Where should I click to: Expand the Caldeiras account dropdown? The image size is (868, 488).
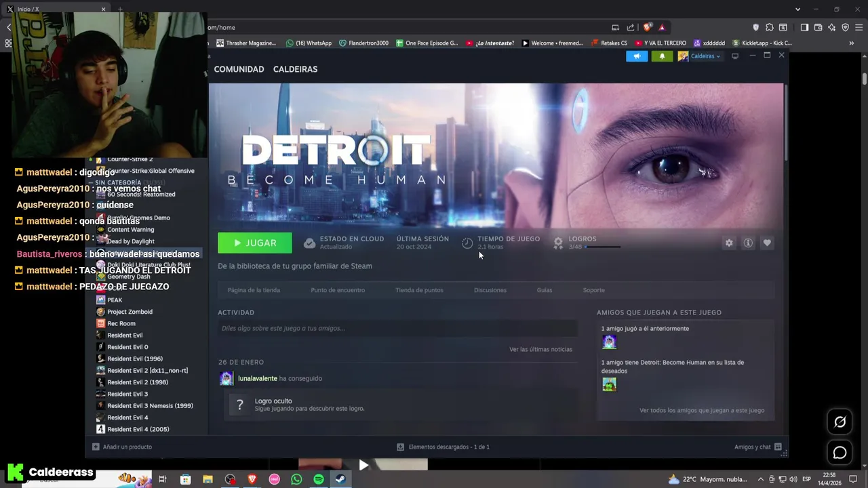705,56
